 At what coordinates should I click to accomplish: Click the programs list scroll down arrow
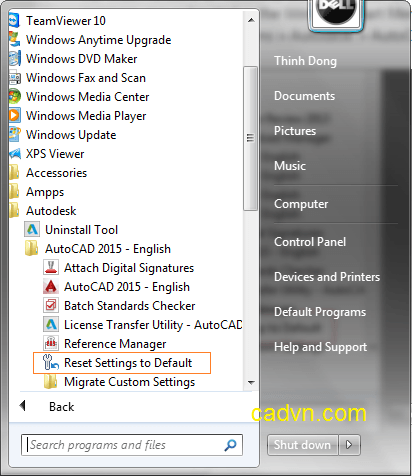point(251,382)
